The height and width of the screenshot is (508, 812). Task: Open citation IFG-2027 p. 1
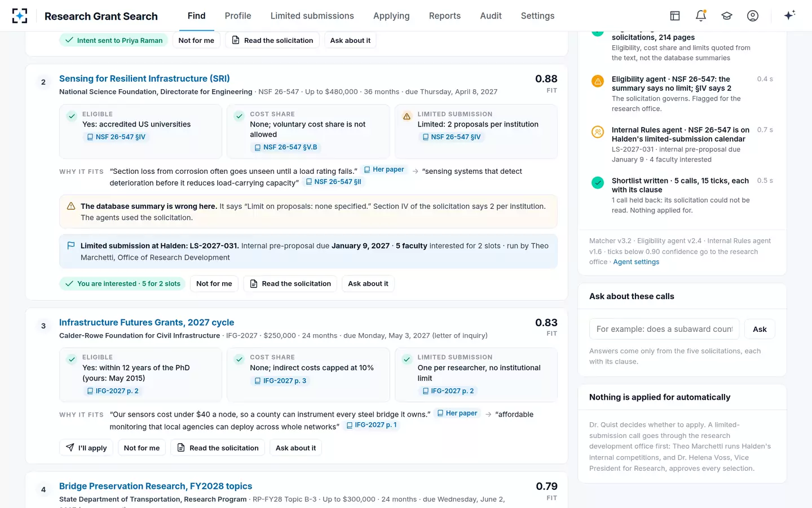point(372,425)
